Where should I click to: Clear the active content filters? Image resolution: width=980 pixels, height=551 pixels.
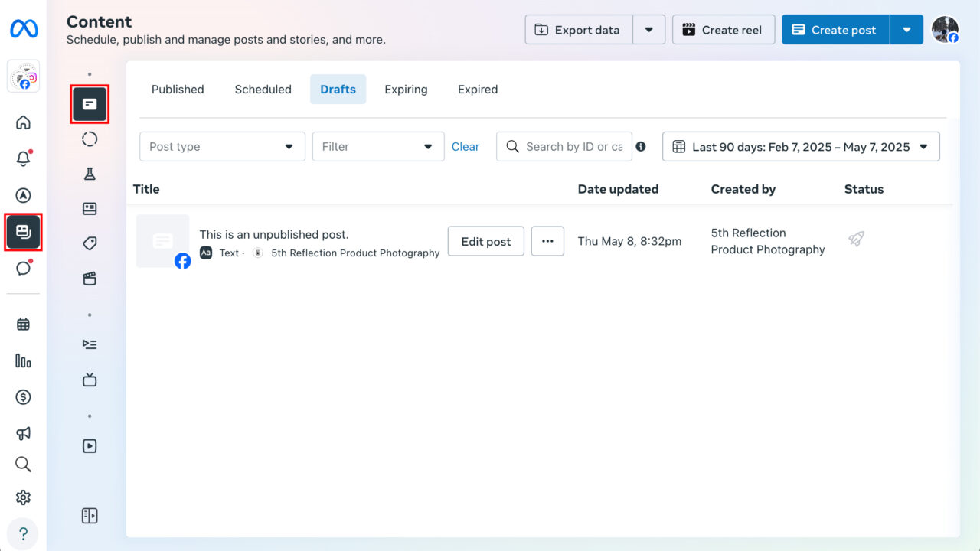pos(465,146)
